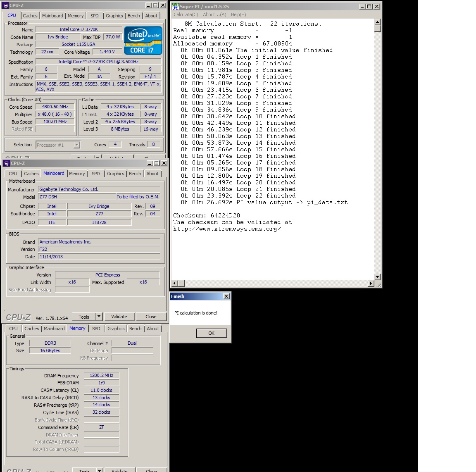This screenshot has width=476, height=472.
Task: Close the Finish dialog with the X
Action: click(226, 296)
